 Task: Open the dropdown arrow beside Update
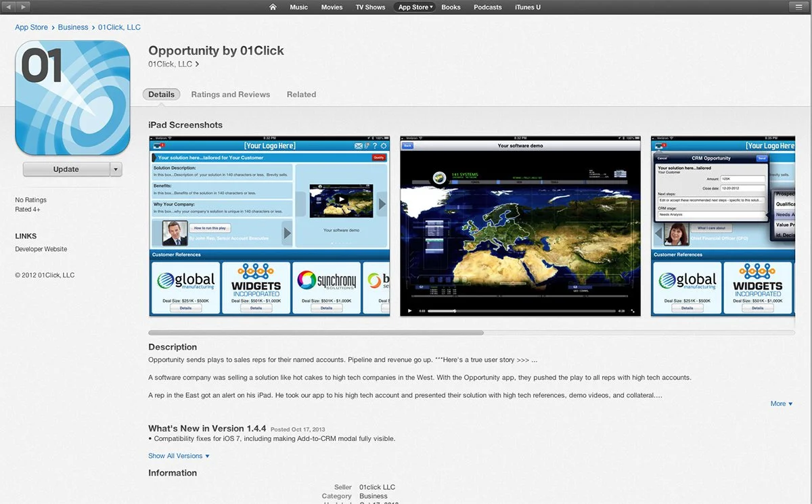pos(116,169)
